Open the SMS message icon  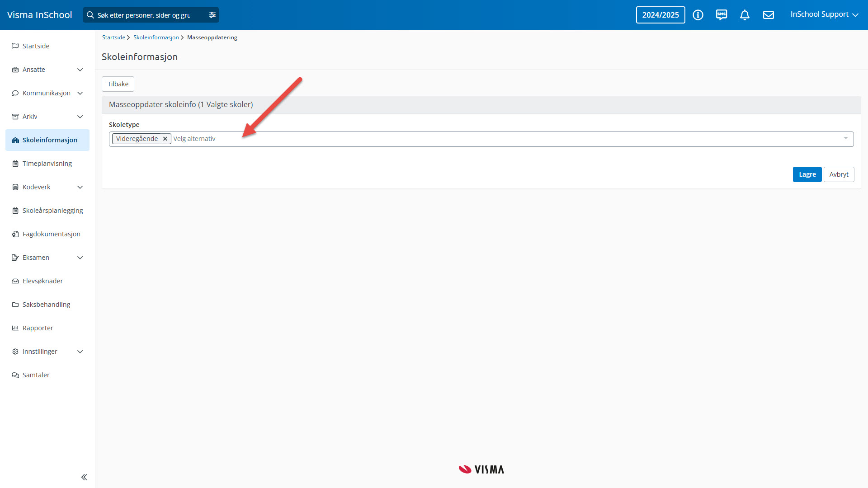pos(722,15)
